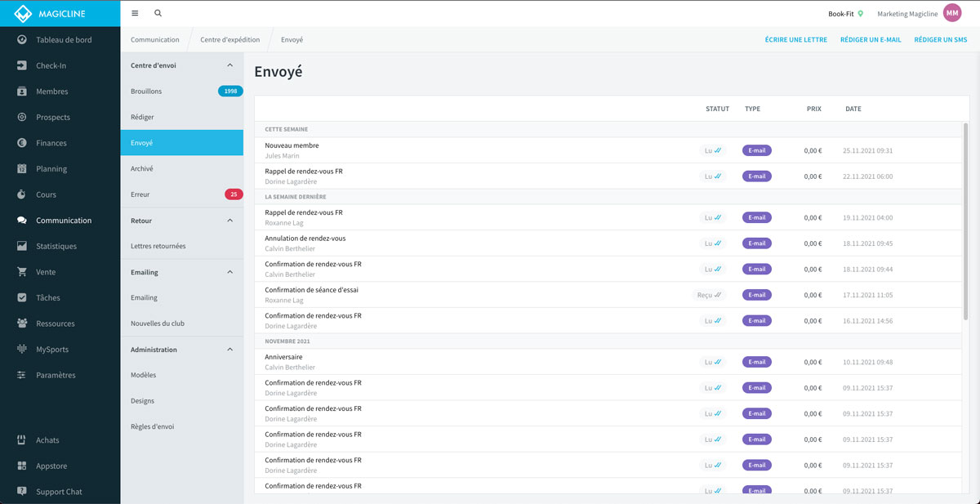The width and height of the screenshot is (980, 504).
Task: Click the Cours stopwatch icon
Action: click(22, 194)
